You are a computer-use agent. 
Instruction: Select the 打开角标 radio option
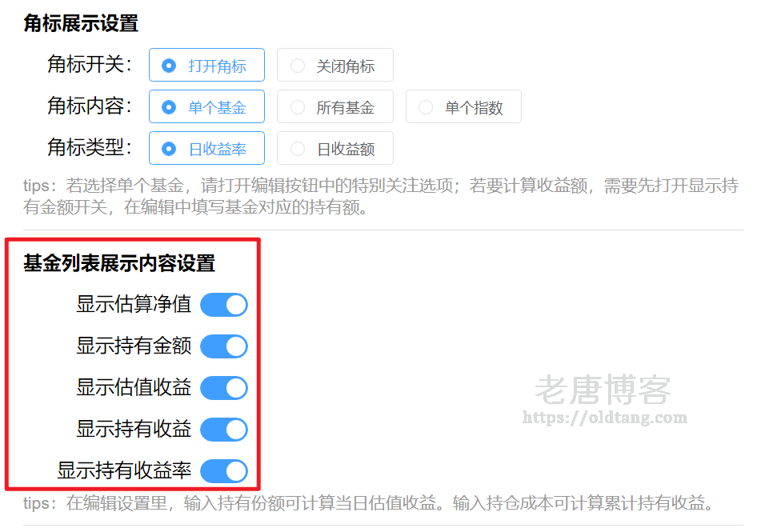206,65
